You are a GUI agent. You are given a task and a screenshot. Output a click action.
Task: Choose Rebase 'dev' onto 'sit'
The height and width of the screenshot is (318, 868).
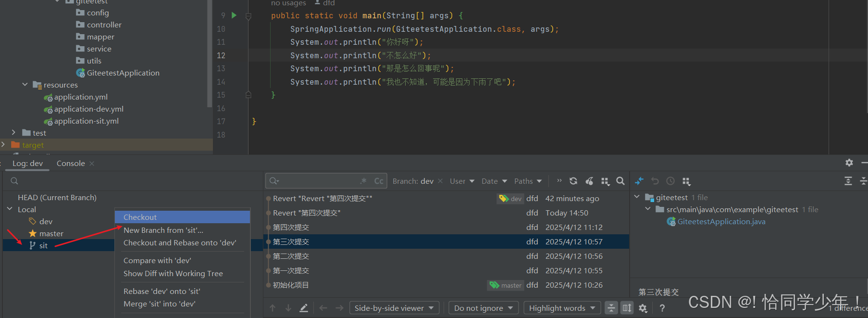[x=183, y=291]
